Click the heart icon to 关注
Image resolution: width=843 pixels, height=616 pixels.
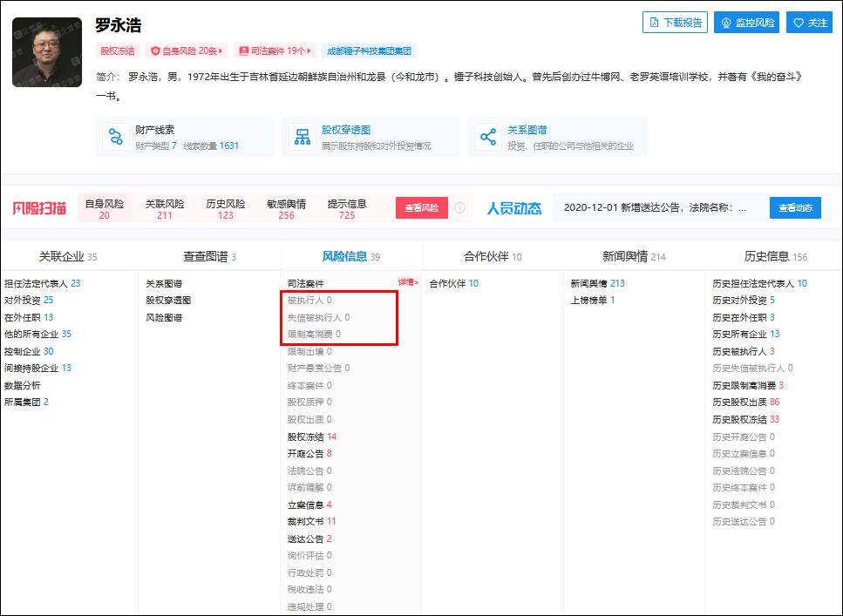click(799, 23)
